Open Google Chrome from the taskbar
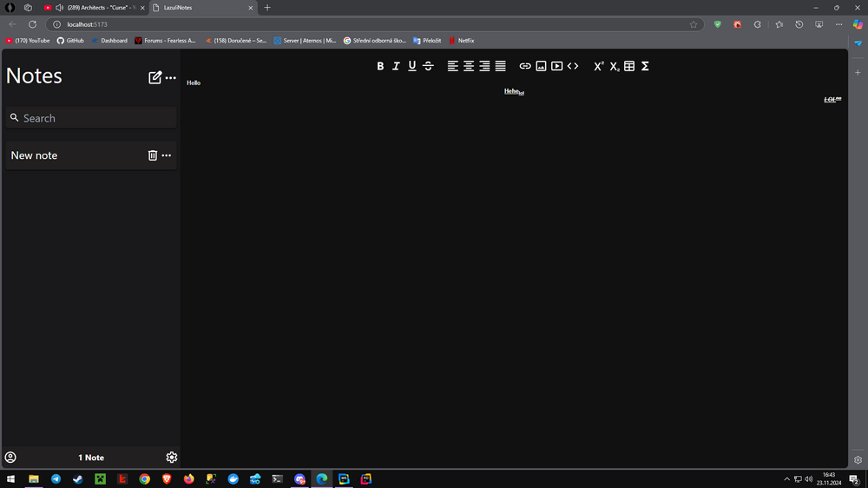Screen dimensions: 868x488 click(144, 479)
